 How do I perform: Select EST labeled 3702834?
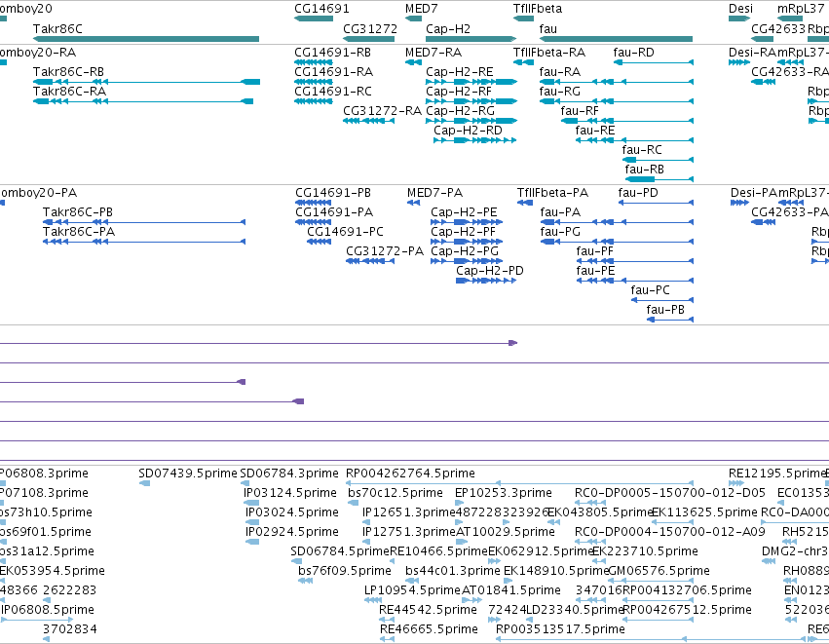click(x=70, y=629)
